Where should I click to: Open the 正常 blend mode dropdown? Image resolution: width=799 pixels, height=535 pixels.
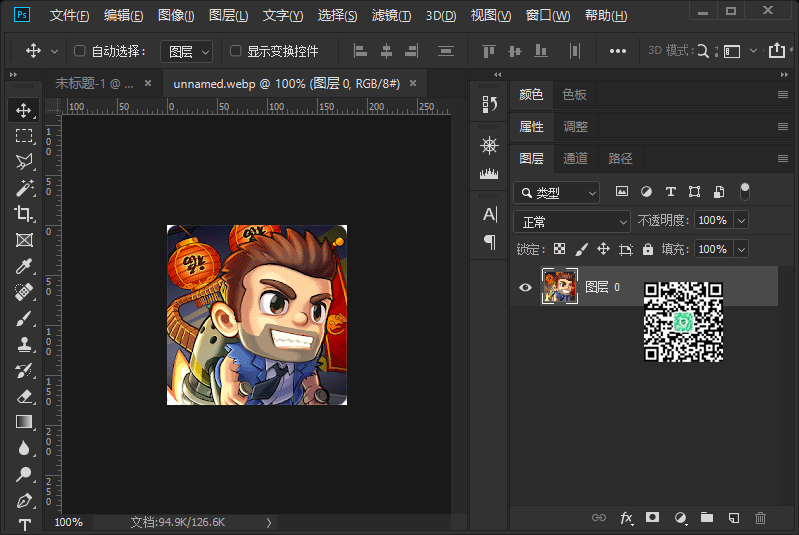pyautogui.click(x=571, y=221)
